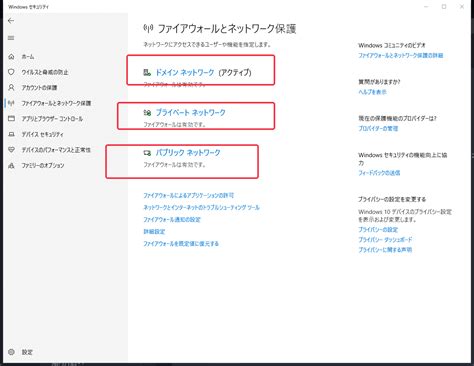
Task: Open ネットワークとインターネットのトラブルシューティング ツール link
Action: [x=201, y=207]
